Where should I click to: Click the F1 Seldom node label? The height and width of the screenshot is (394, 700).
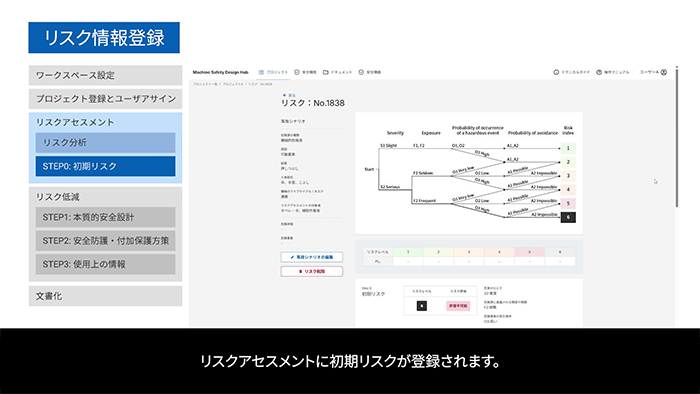(423, 173)
